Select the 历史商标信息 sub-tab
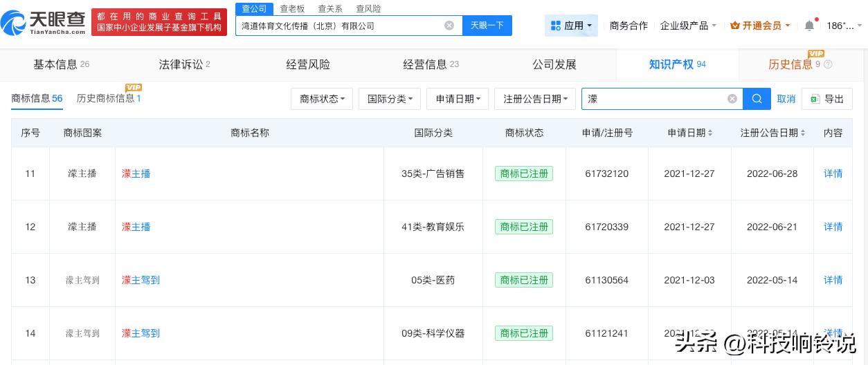The height and width of the screenshot is (365, 868). click(109, 99)
